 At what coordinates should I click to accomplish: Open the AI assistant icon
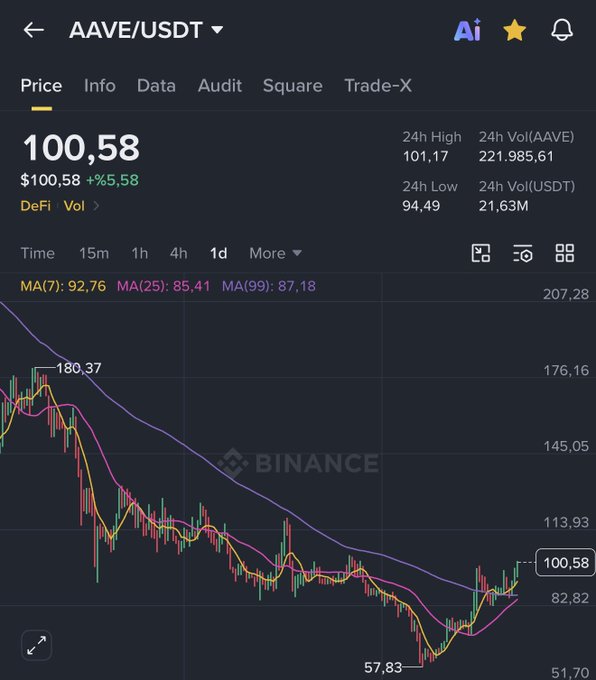468,30
